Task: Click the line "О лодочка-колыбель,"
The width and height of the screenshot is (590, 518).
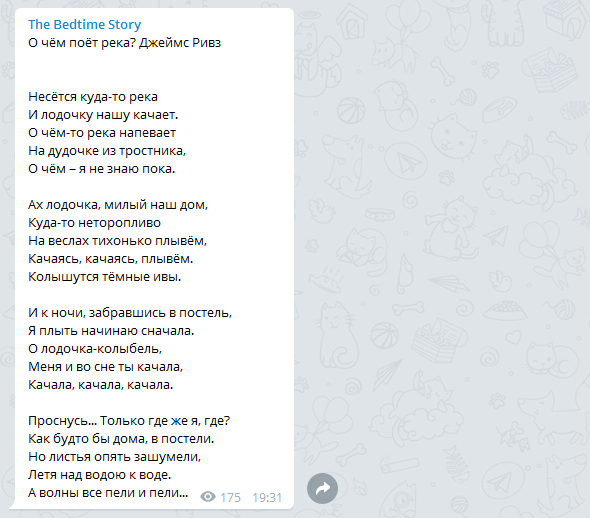Action: coord(95,349)
